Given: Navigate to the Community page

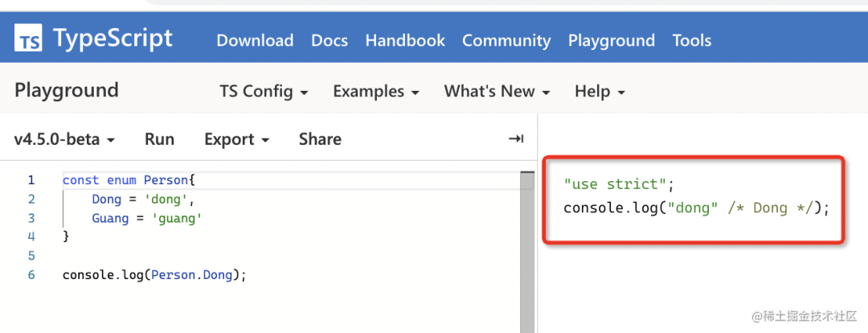Looking at the screenshot, I should tap(506, 40).
